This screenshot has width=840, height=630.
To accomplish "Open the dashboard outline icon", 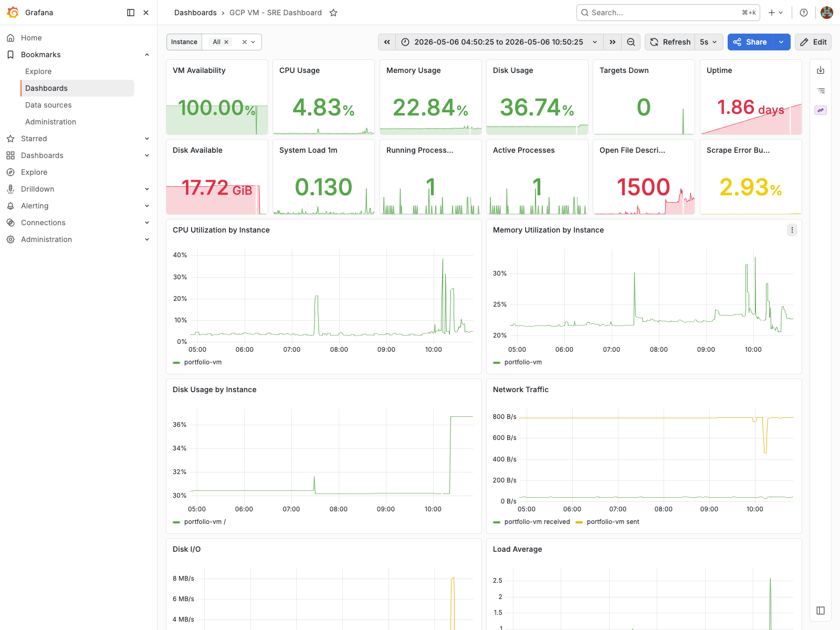I will tap(821, 91).
